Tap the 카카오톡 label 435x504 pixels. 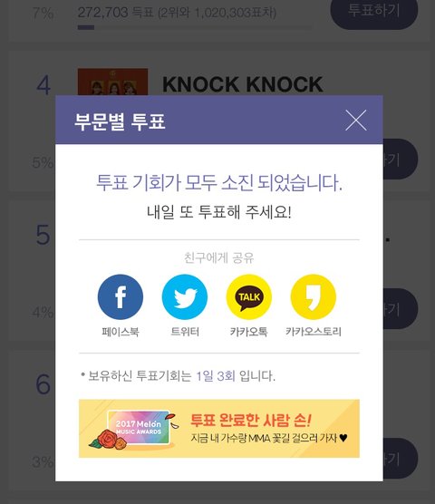click(x=249, y=332)
